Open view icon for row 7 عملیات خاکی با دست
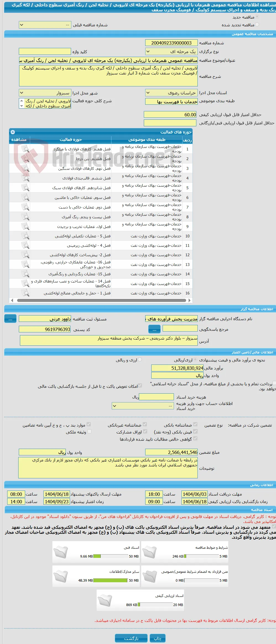Viewport: 276px width, 644px height. pos(25,207)
